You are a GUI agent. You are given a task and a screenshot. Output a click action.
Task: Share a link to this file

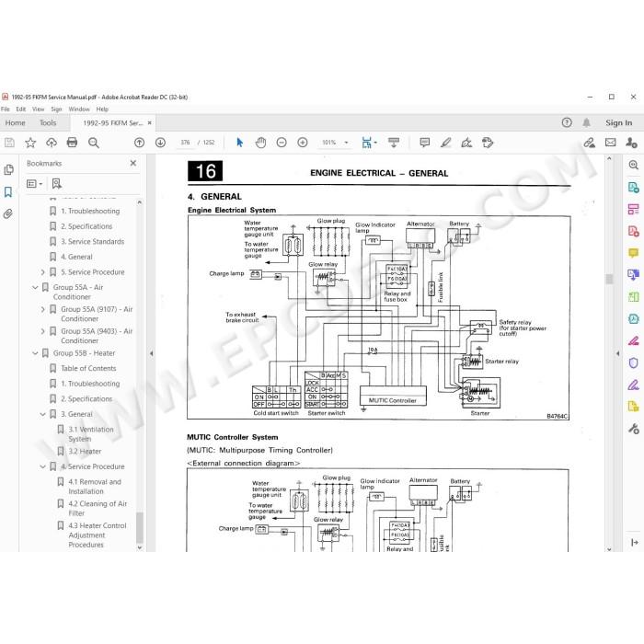click(590, 143)
